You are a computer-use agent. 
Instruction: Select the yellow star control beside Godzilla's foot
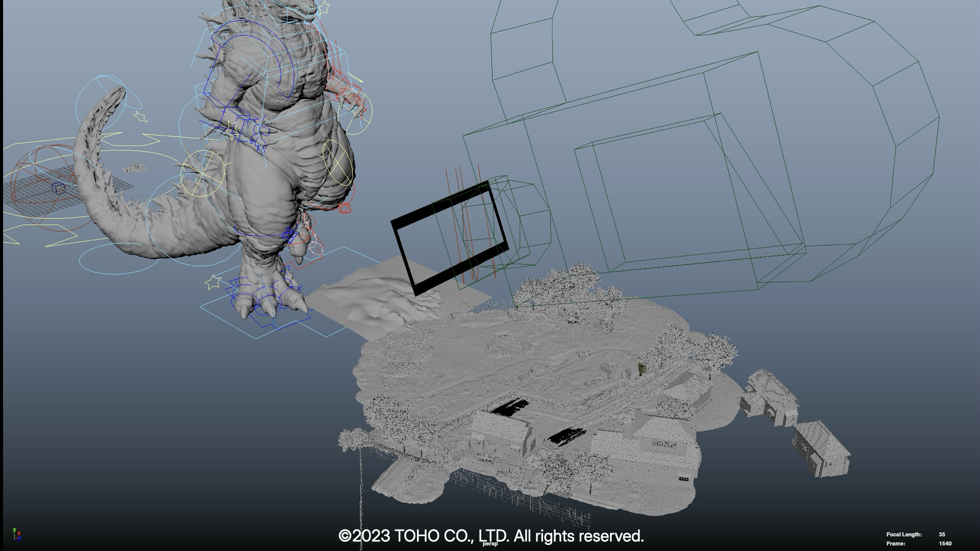pos(213,282)
